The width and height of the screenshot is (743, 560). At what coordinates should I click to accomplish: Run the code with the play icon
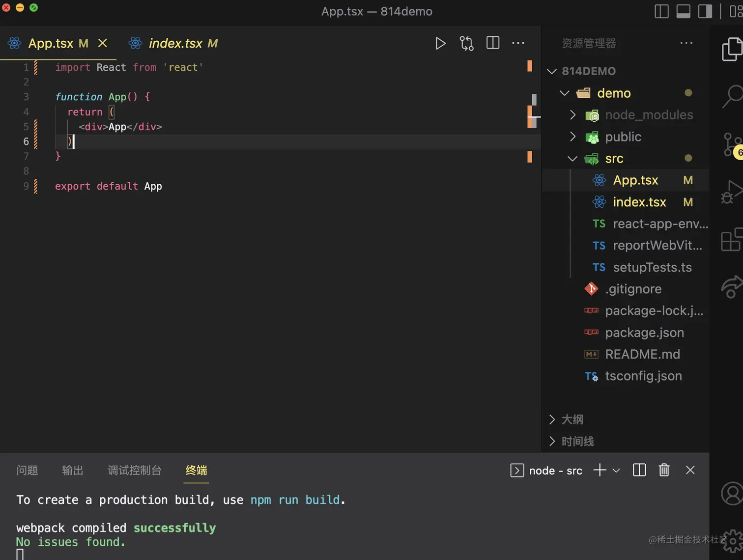pyautogui.click(x=440, y=44)
